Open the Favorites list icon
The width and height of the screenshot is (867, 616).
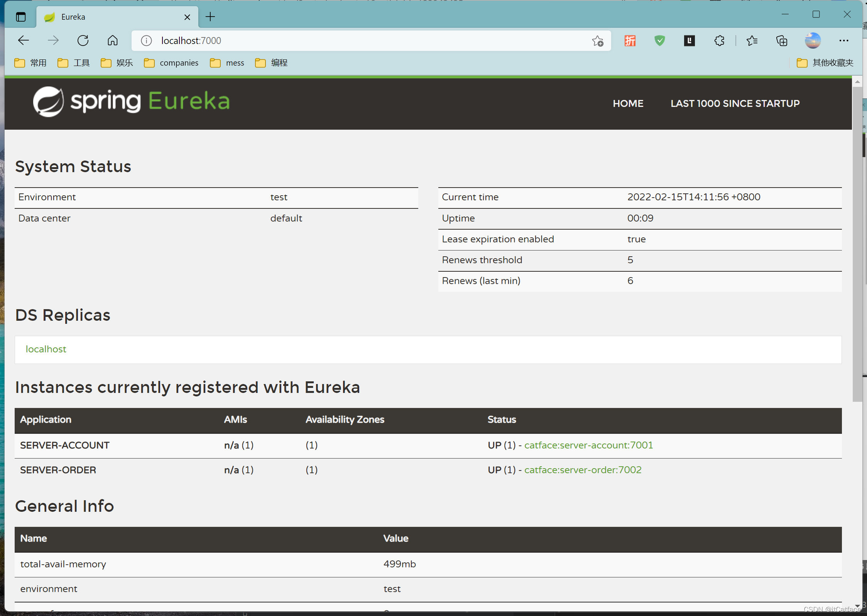click(x=752, y=41)
